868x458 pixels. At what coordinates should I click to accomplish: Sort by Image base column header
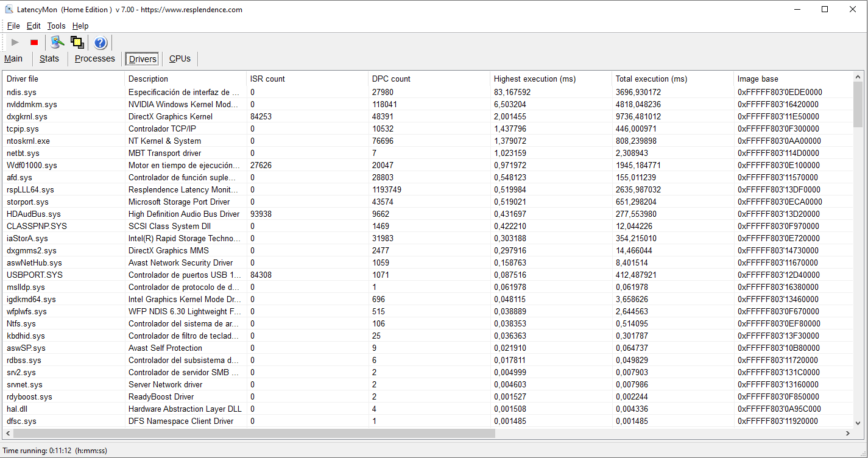tap(793, 79)
